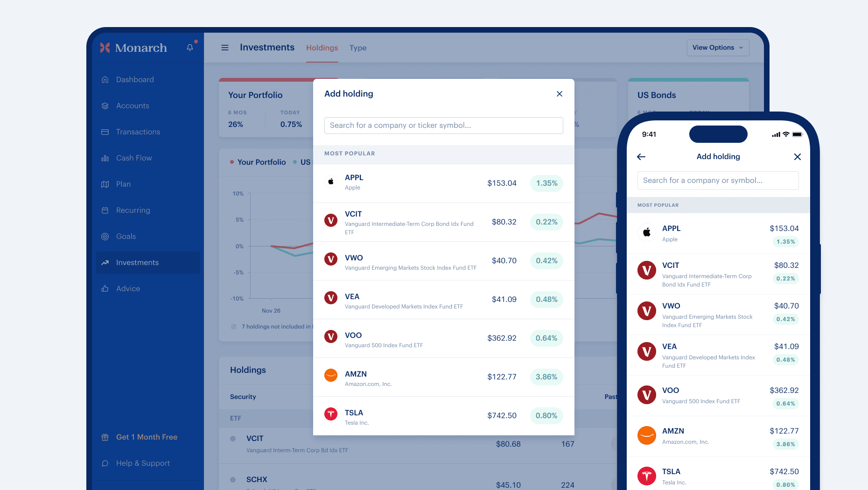This screenshot has height=490, width=868.
Task: Toggle the hamburger sidebar menu
Action: (225, 48)
